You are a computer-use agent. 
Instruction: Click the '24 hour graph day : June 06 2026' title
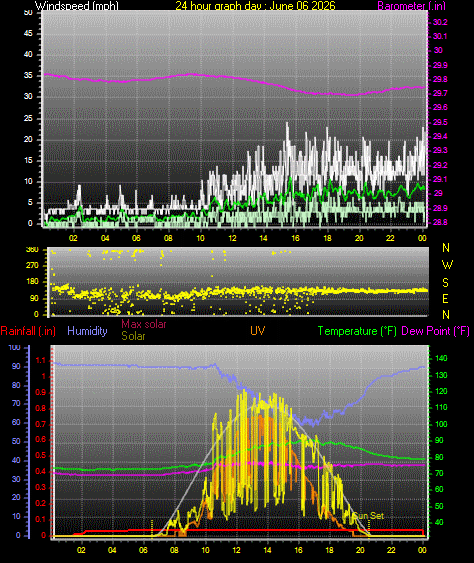click(255, 6)
